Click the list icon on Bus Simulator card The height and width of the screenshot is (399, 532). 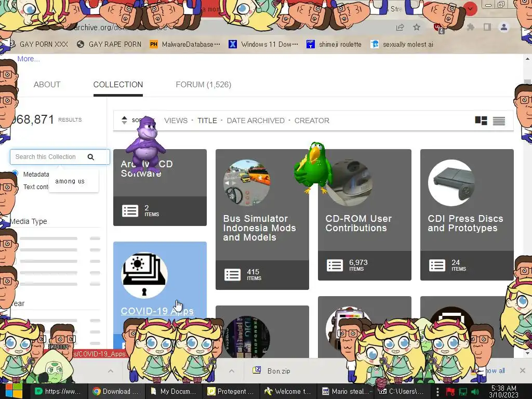pyautogui.click(x=232, y=274)
